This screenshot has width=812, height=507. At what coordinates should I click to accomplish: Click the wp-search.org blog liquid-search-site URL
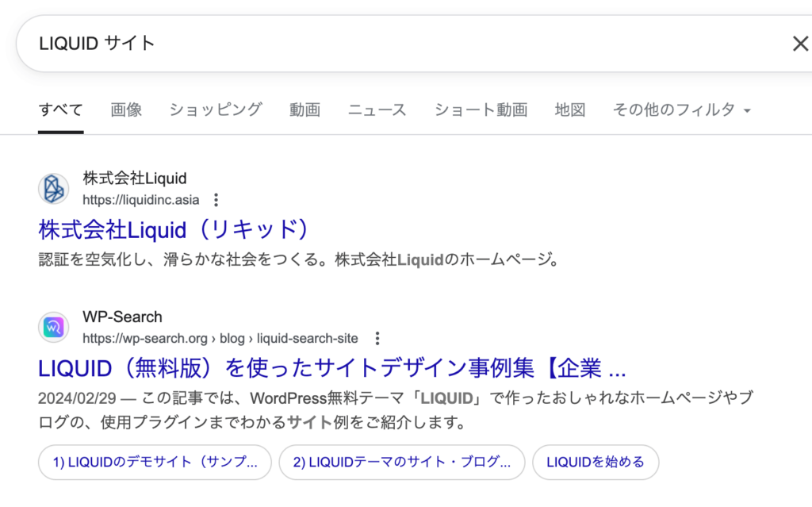[220, 339]
